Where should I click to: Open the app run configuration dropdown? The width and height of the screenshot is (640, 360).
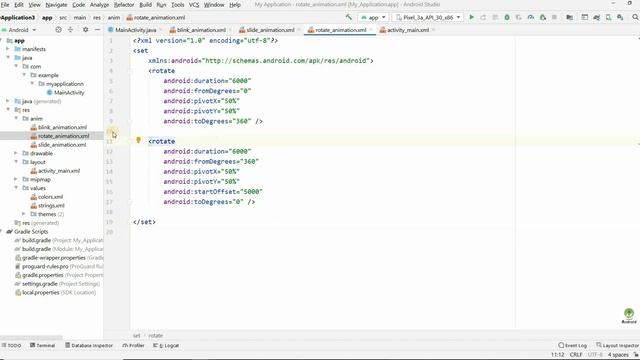tap(373, 17)
